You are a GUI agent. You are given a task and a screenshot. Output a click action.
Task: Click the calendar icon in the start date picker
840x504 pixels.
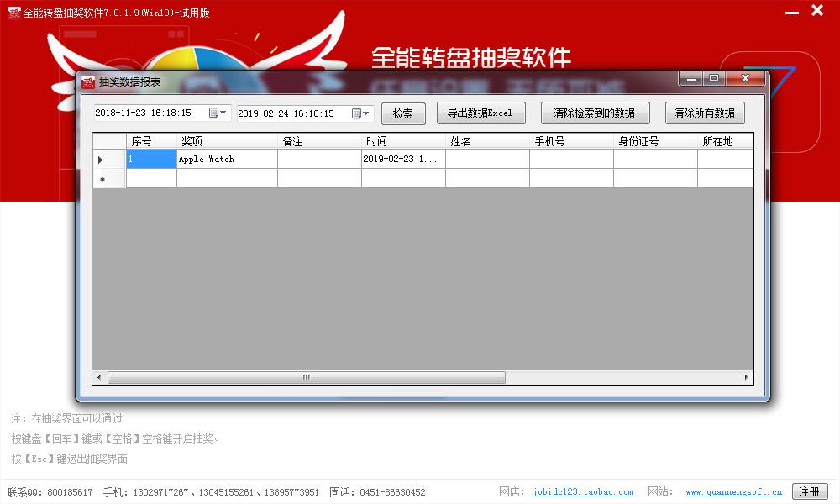click(212, 112)
